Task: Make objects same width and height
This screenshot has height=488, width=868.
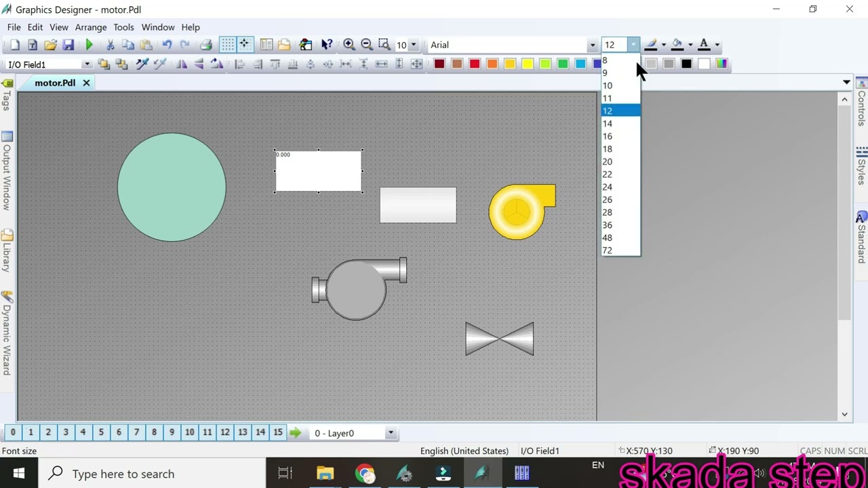Action: pos(416,64)
